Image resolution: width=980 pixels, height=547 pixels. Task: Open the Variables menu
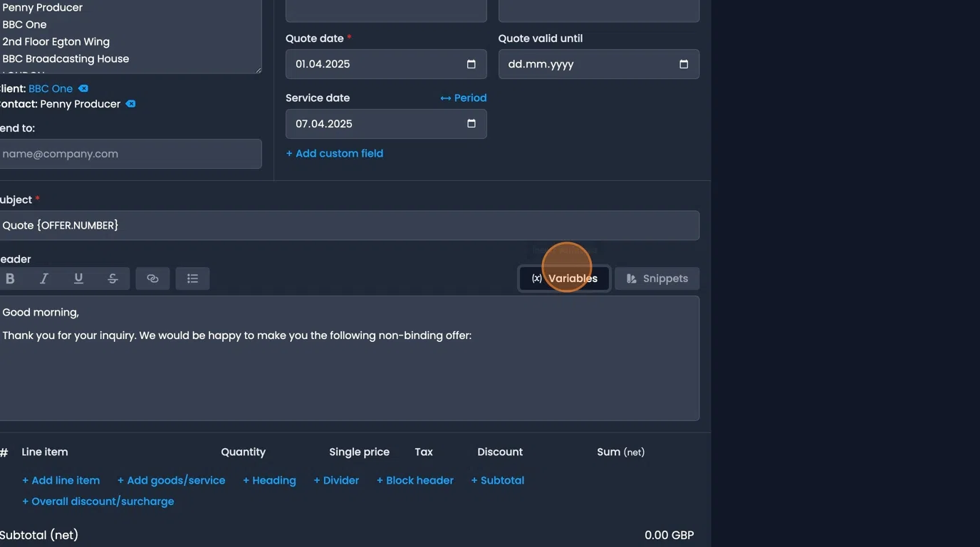564,278
